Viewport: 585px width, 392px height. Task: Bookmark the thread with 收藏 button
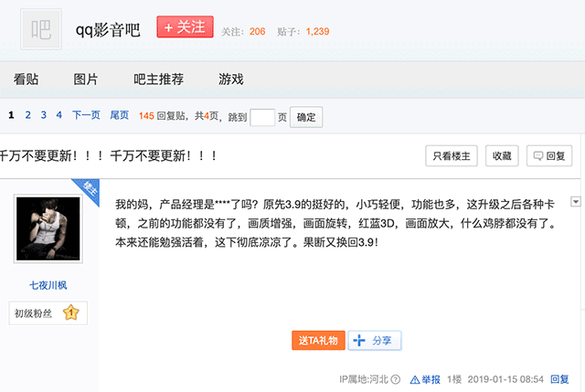point(502,156)
